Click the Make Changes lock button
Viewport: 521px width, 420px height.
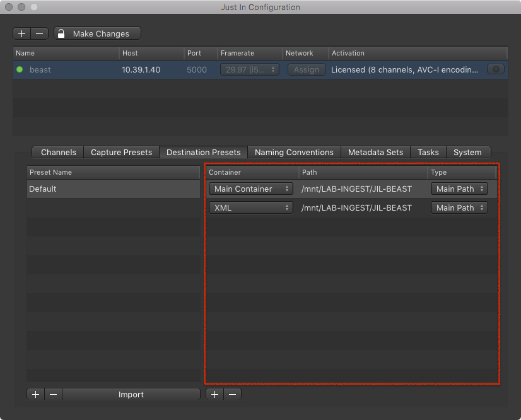(97, 33)
